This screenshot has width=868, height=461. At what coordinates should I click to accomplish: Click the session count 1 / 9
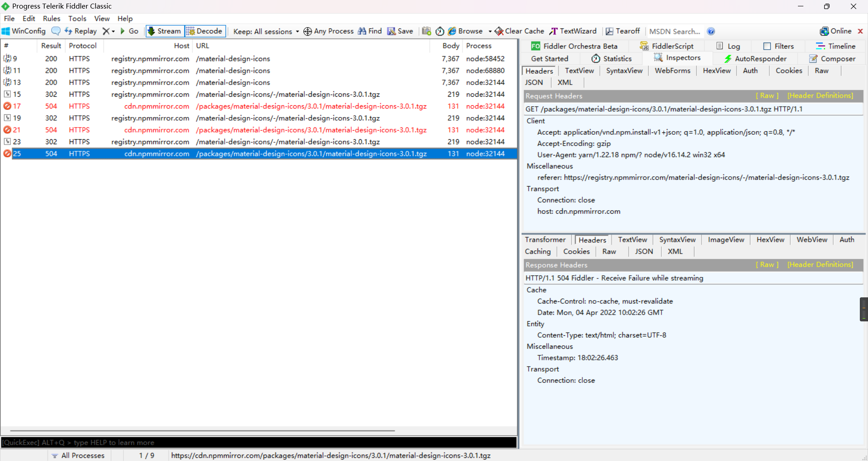click(x=146, y=456)
